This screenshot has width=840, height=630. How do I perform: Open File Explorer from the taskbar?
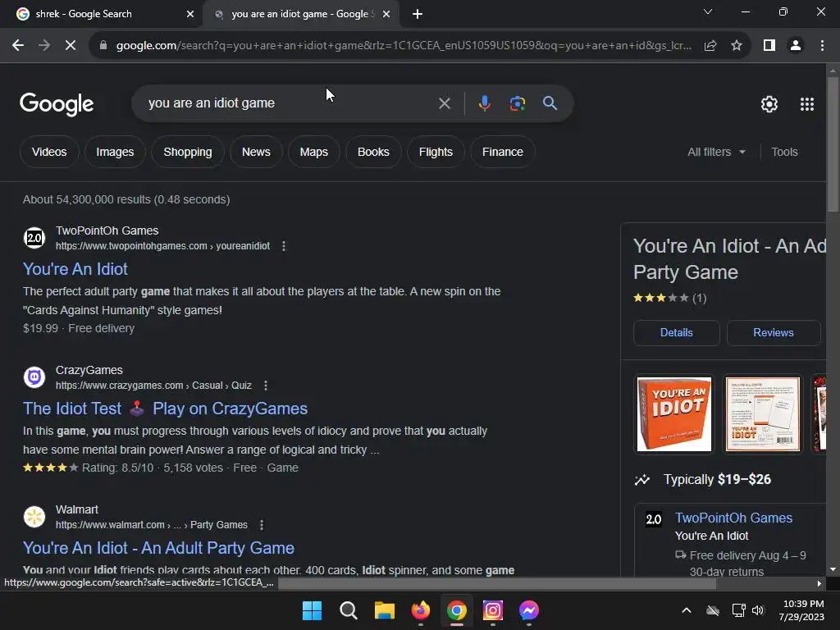point(384,610)
